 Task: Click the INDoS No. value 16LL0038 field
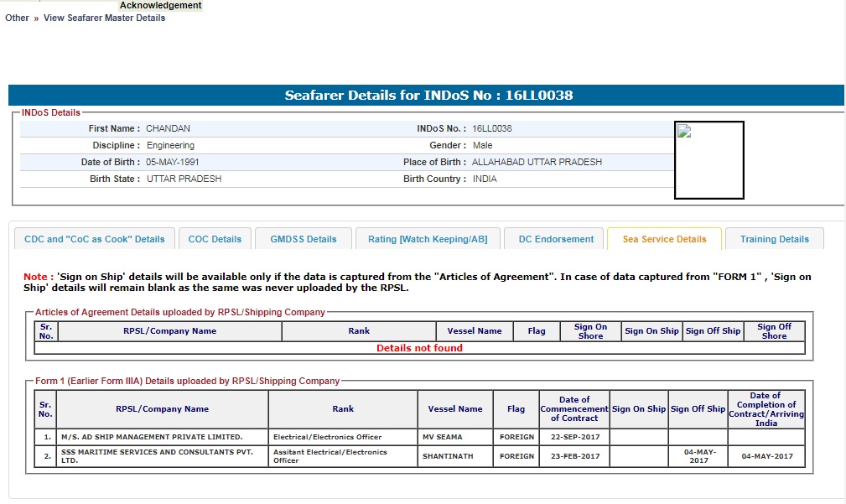[x=492, y=128]
